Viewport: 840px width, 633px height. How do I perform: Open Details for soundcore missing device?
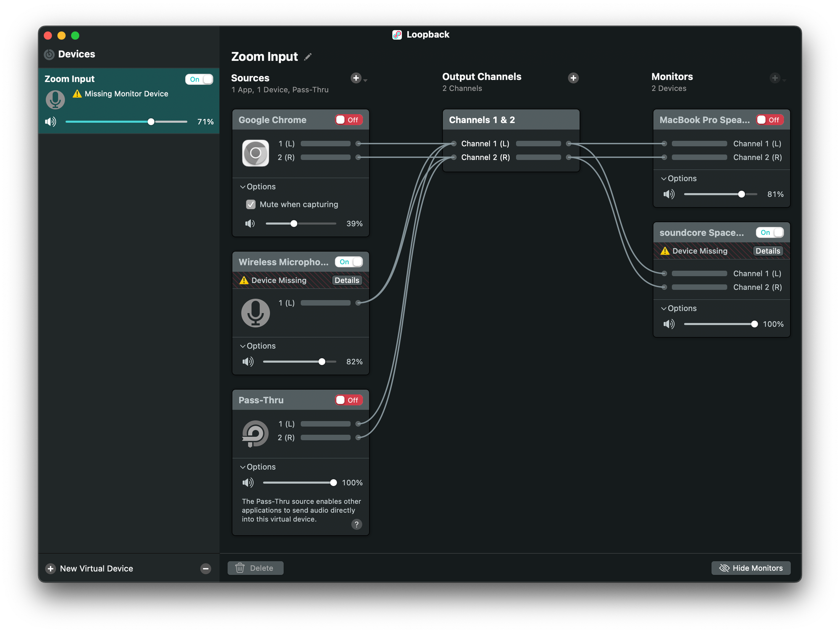(768, 251)
